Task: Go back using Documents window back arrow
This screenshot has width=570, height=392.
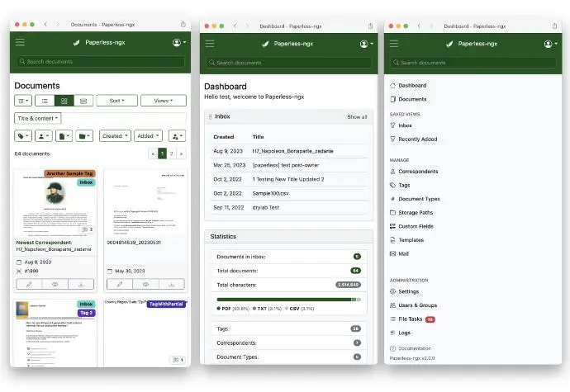Action: coord(45,24)
